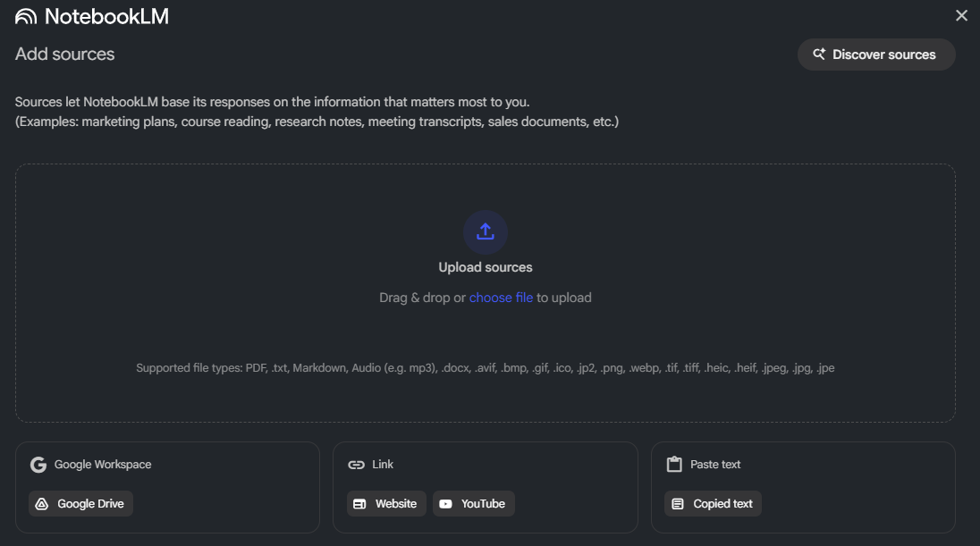The image size is (980, 546).
Task: Choose the Copied text option
Action: pos(713,503)
